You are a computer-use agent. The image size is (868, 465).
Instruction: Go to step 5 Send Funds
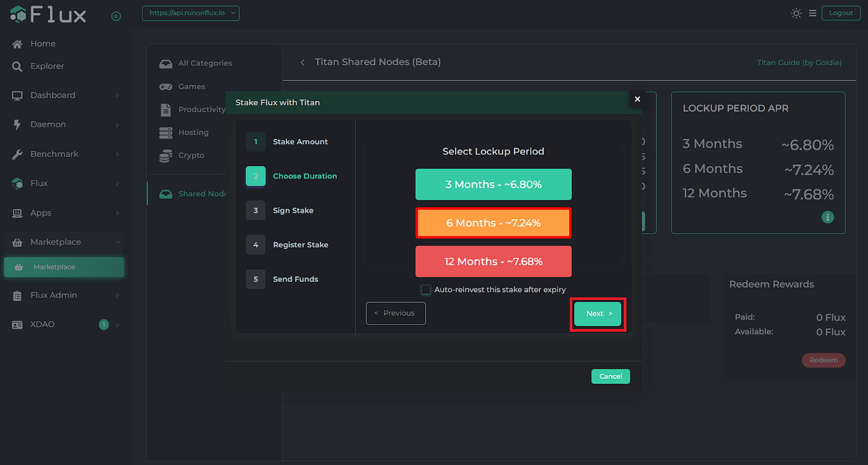click(x=282, y=279)
